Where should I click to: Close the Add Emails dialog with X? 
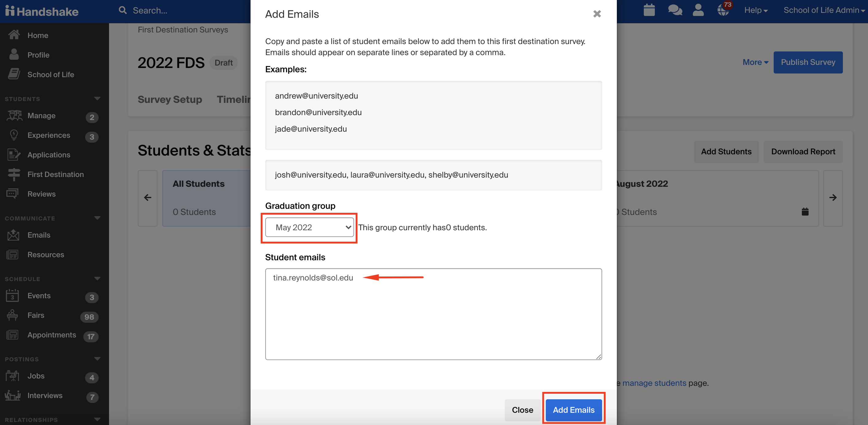[x=597, y=14]
